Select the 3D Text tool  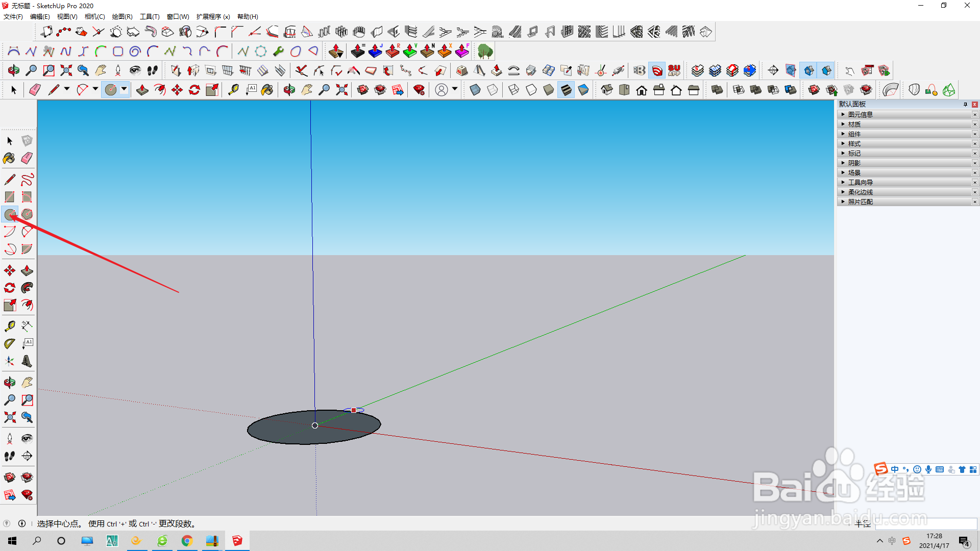tap(27, 361)
